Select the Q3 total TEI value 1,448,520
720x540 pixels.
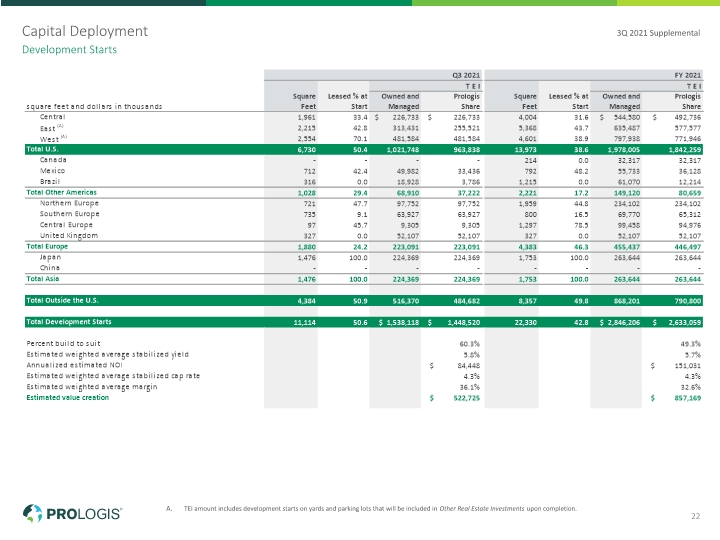(x=463, y=322)
